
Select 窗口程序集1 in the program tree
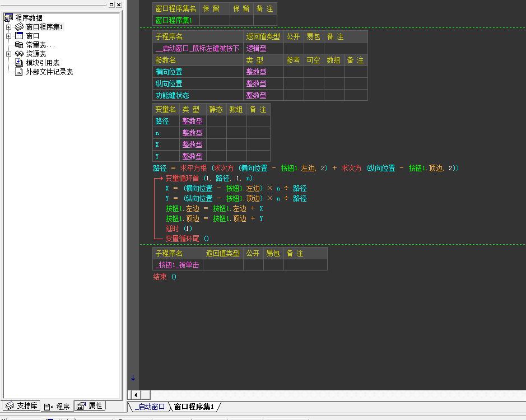44,27
